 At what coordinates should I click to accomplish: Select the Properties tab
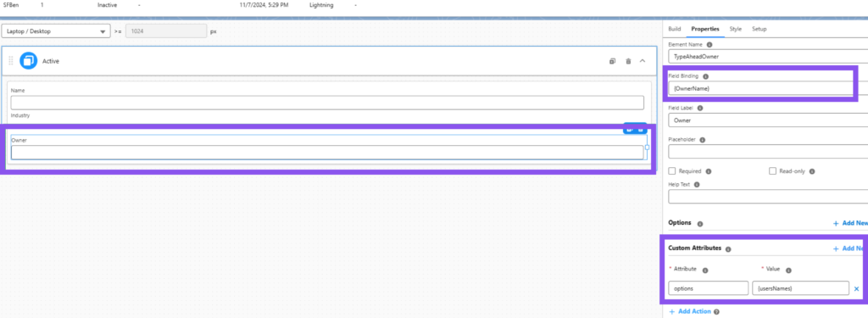point(705,29)
